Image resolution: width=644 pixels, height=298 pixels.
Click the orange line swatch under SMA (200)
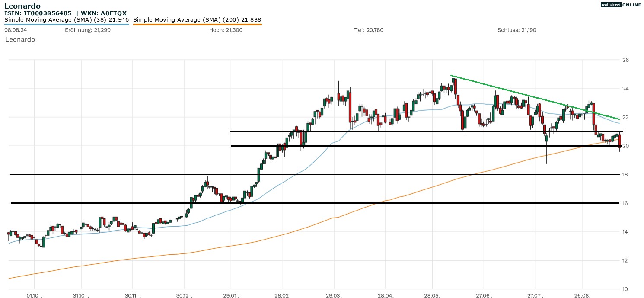197,24
